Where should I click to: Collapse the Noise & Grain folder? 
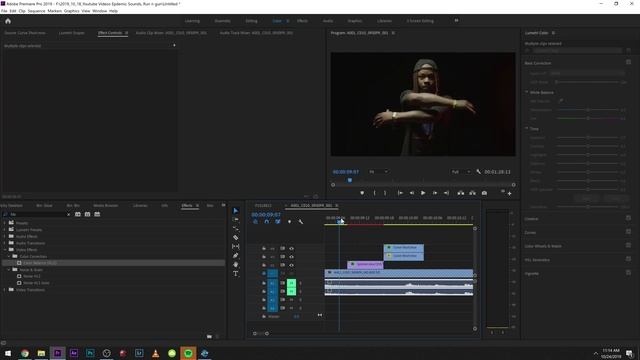coord(9,269)
